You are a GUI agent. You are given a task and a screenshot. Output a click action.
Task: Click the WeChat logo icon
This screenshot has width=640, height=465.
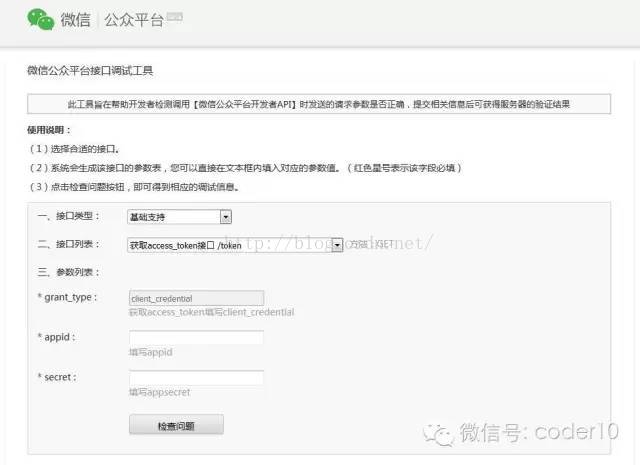point(40,19)
